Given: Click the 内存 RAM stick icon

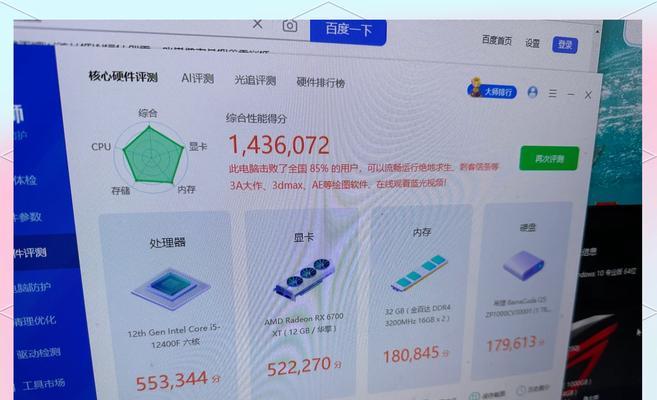Looking at the screenshot, I should (x=419, y=274).
